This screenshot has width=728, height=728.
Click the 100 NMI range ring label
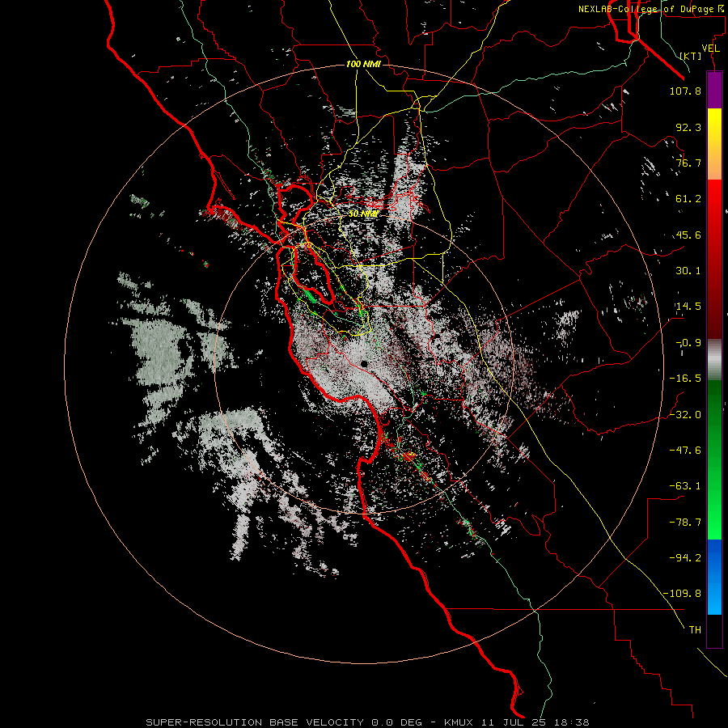click(x=363, y=64)
